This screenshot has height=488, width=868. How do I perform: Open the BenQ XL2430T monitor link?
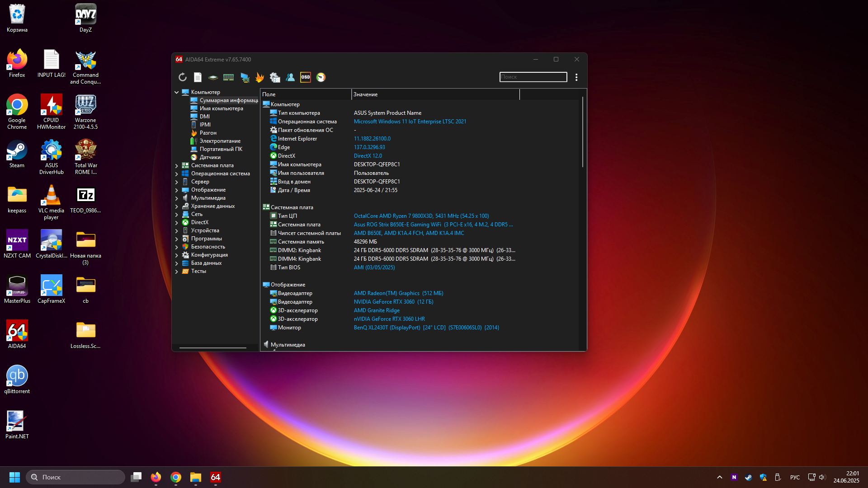click(x=426, y=328)
